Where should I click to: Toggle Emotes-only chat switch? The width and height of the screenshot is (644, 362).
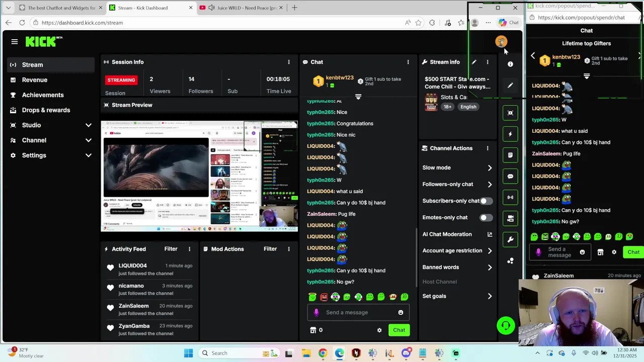point(486,217)
